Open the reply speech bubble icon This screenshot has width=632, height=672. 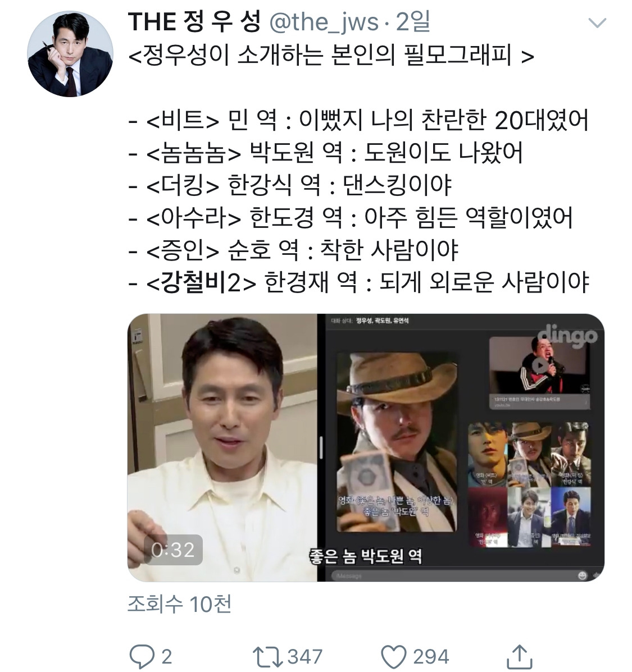142,656
